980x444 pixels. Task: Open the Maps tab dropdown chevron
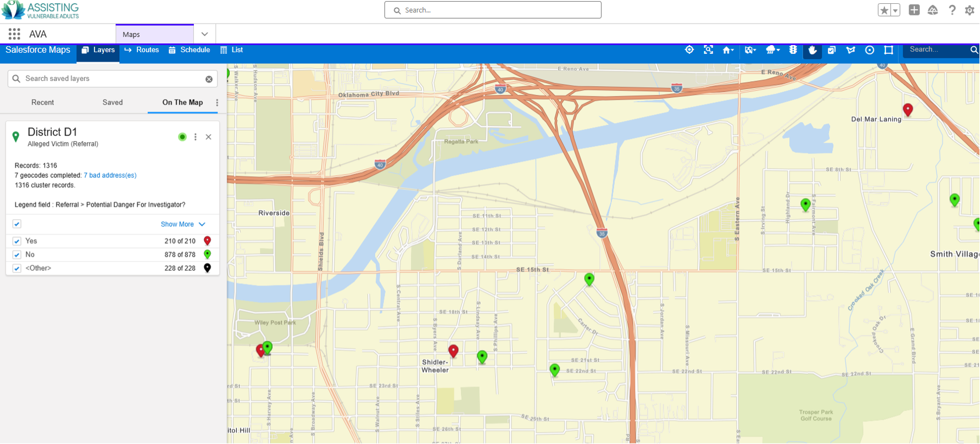coord(204,34)
